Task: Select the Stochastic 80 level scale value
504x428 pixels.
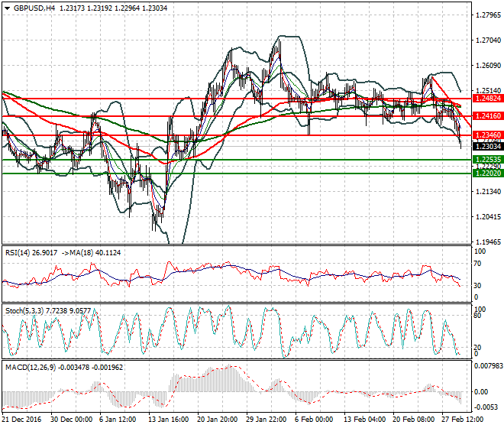Action: pos(478,316)
